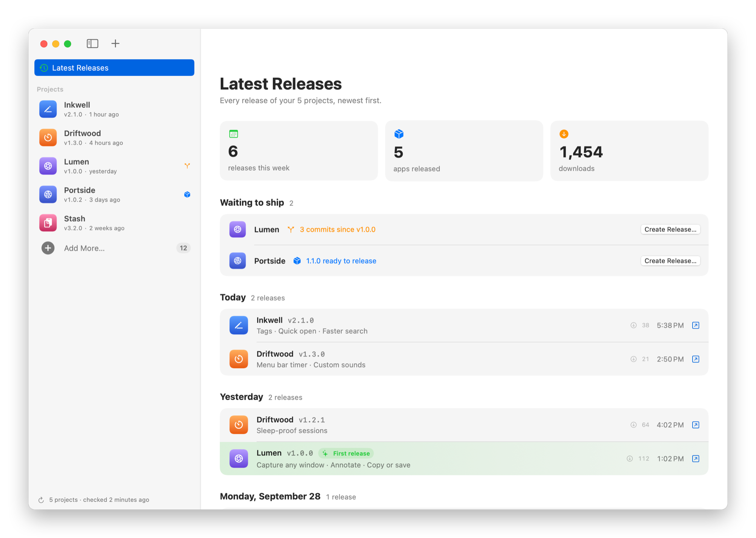Image resolution: width=756 pixels, height=538 pixels.
Task: Click the orange branch icon on Lumen's sidebar row
Action: [187, 166]
